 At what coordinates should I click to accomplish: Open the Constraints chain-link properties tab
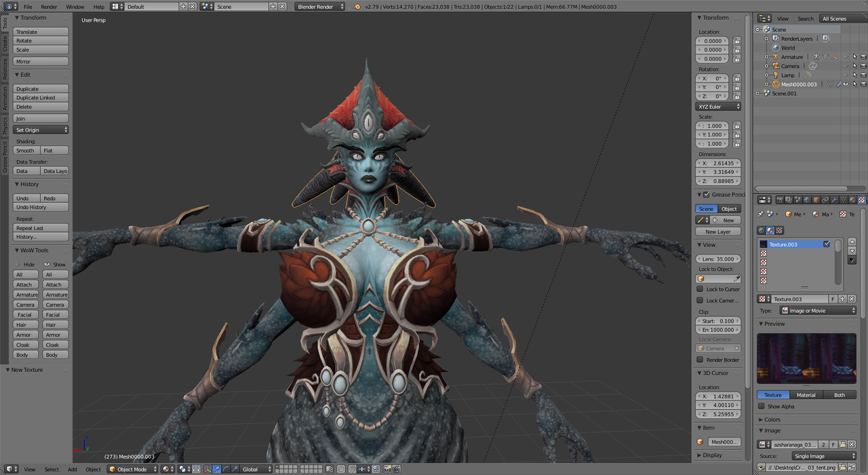click(825, 199)
